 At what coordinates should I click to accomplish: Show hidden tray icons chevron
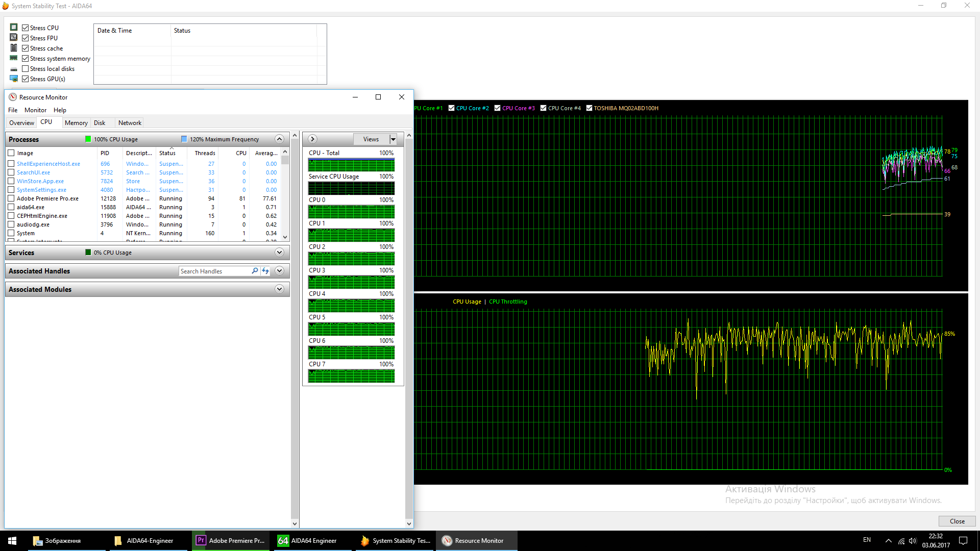point(888,541)
